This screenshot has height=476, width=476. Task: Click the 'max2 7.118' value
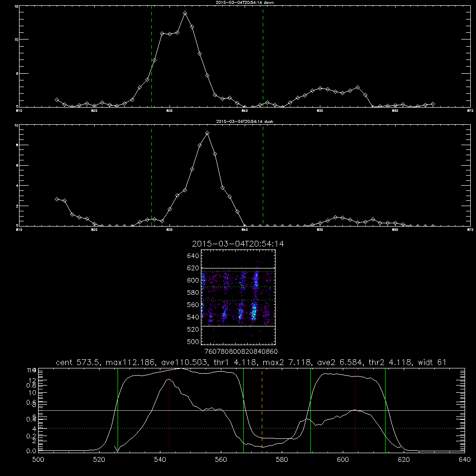point(288,362)
